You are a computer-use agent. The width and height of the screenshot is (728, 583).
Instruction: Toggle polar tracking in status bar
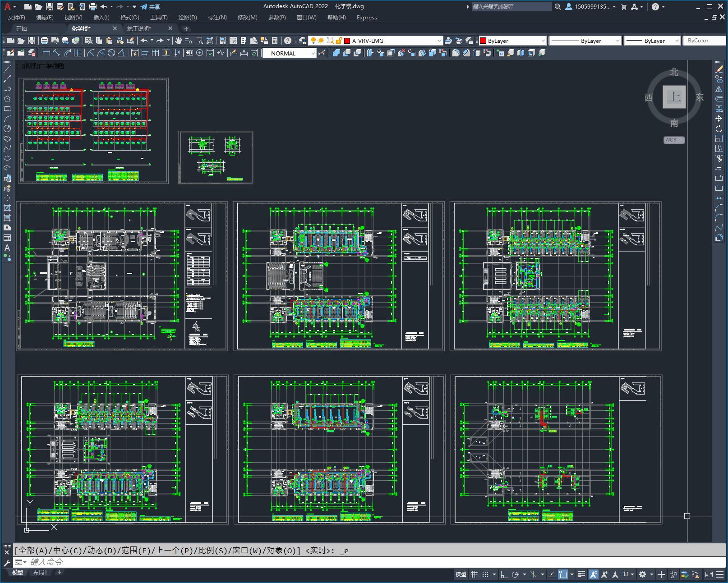[515, 574]
